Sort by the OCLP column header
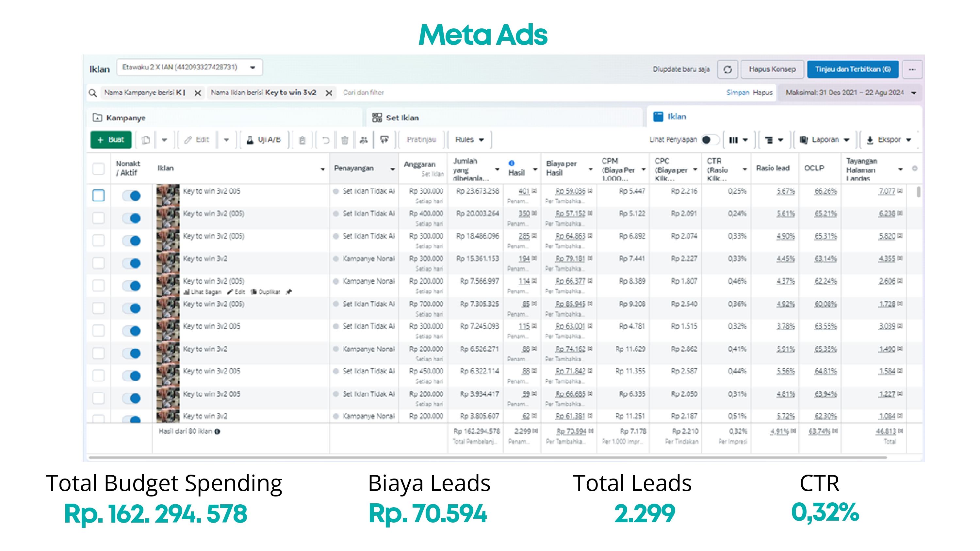 [814, 168]
